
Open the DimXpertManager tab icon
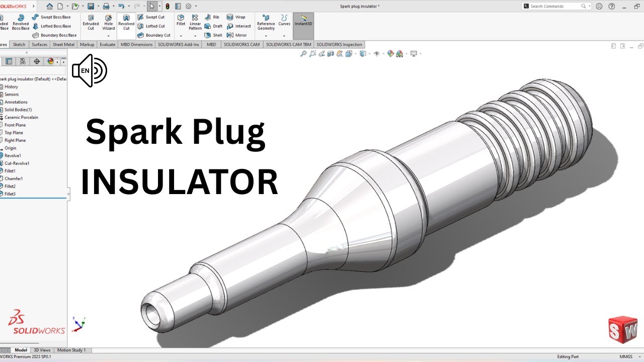[x=36, y=61]
